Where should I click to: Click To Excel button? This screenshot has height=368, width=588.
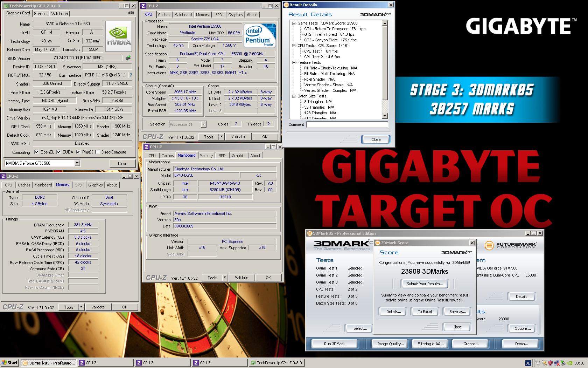tap(425, 312)
